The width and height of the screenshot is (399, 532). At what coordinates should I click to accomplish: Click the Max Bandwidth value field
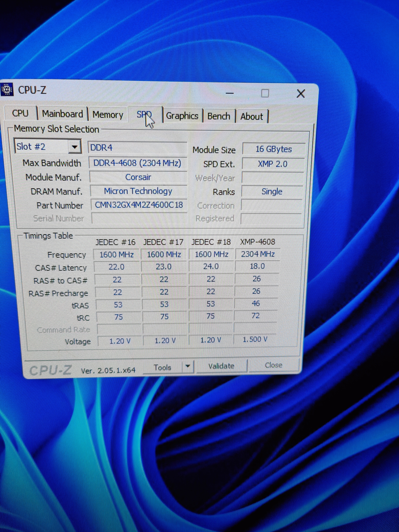click(137, 163)
